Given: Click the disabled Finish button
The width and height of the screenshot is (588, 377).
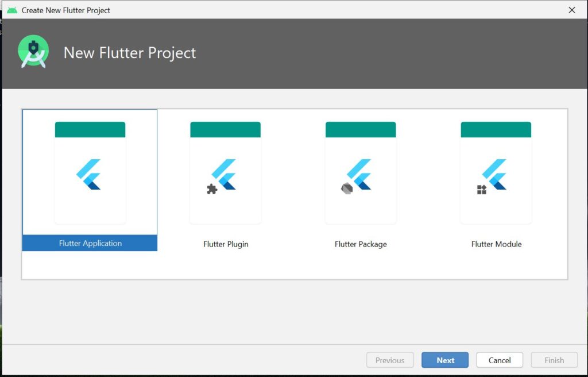Looking at the screenshot, I should (554, 360).
